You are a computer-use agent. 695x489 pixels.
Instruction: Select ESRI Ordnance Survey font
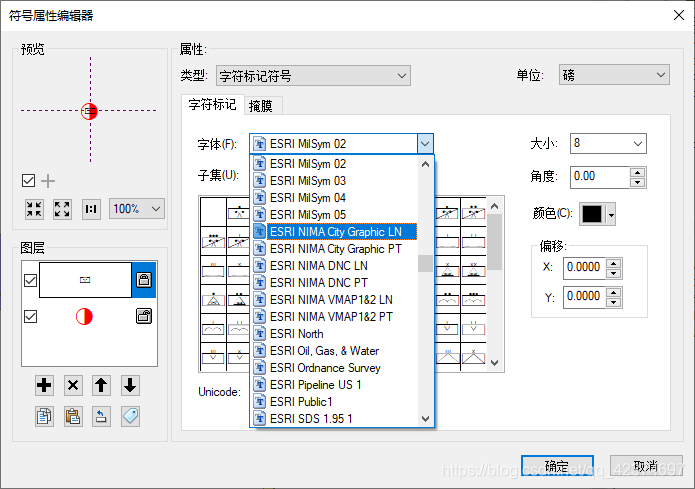click(334, 368)
